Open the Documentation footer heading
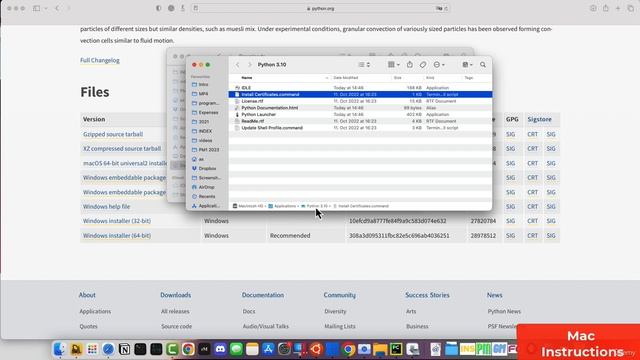Image resolution: width=640 pixels, height=360 pixels. (x=263, y=295)
